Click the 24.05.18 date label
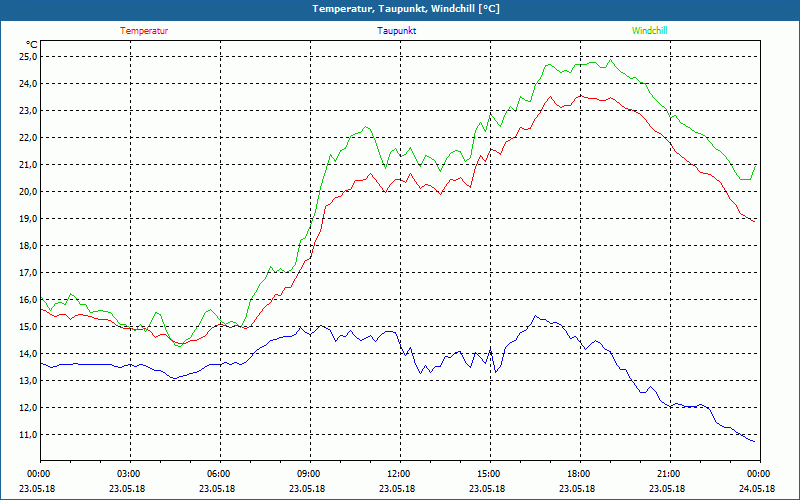 (x=757, y=488)
